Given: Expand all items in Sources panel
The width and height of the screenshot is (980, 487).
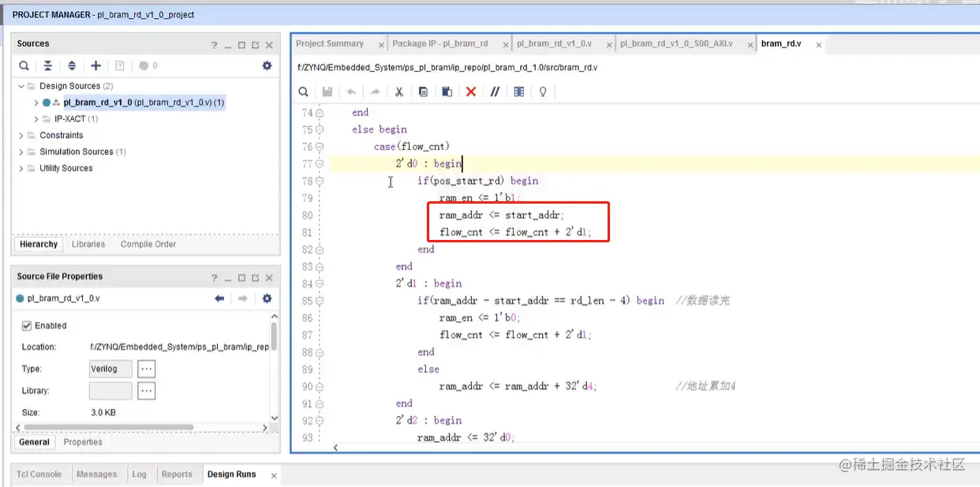Looking at the screenshot, I should [x=72, y=66].
